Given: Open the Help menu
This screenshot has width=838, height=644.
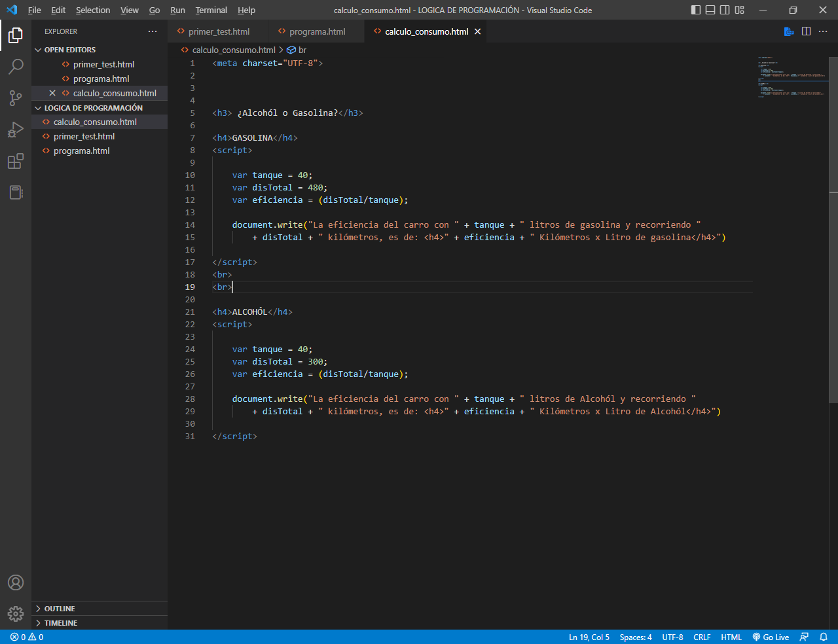Looking at the screenshot, I should point(246,10).
